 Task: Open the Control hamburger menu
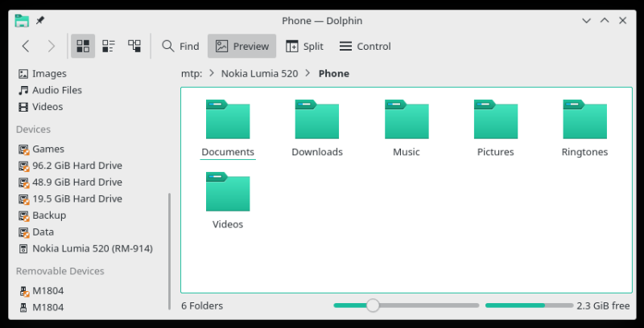click(x=365, y=46)
